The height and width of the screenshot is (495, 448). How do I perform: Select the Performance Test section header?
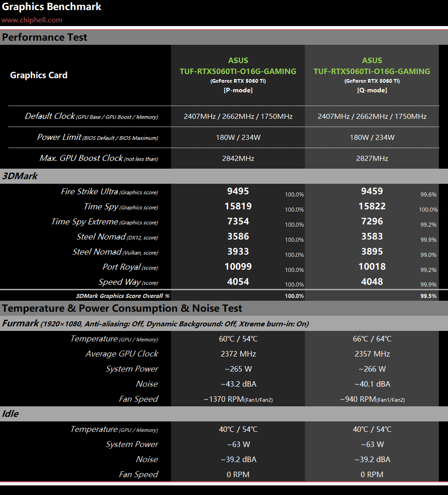44,37
